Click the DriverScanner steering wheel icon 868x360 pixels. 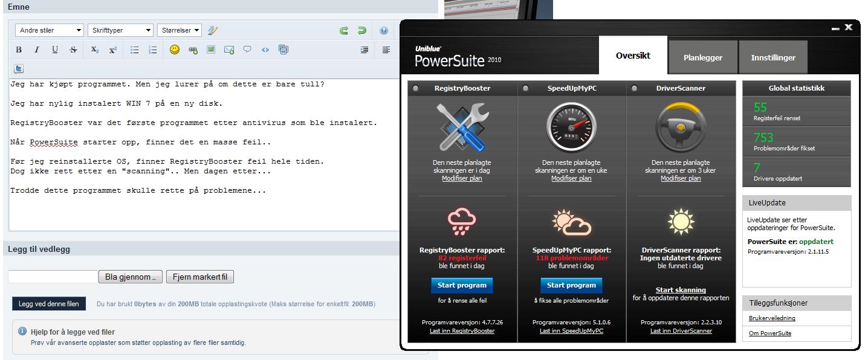[x=681, y=126]
